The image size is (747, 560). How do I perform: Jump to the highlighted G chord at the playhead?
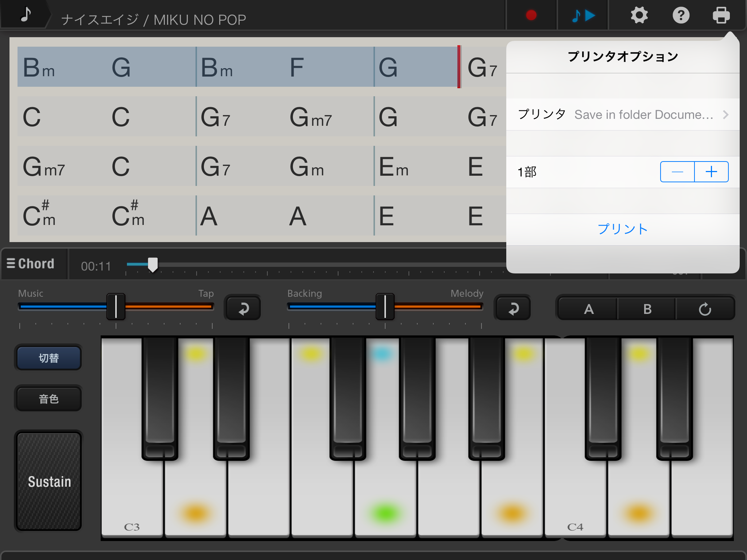pos(388,67)
